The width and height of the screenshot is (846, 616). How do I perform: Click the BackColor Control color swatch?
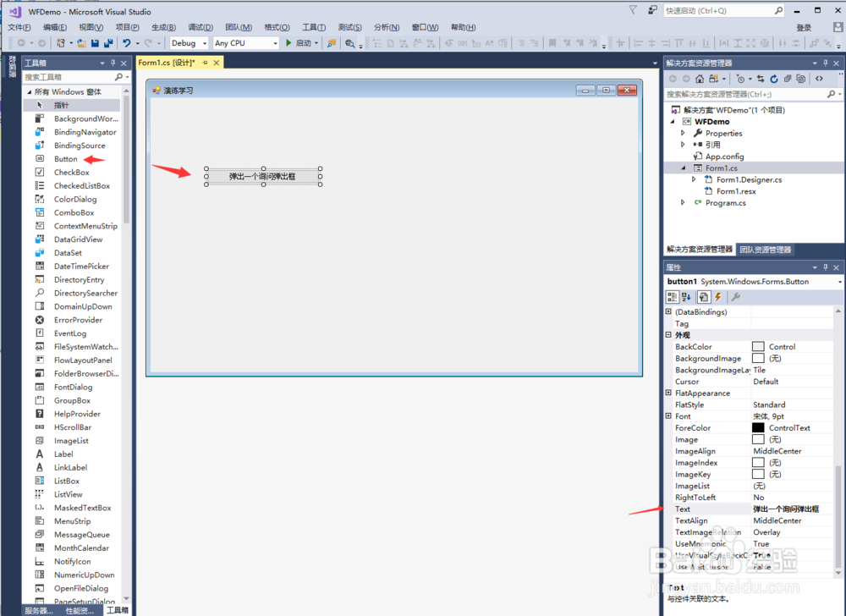click(758, 347)
